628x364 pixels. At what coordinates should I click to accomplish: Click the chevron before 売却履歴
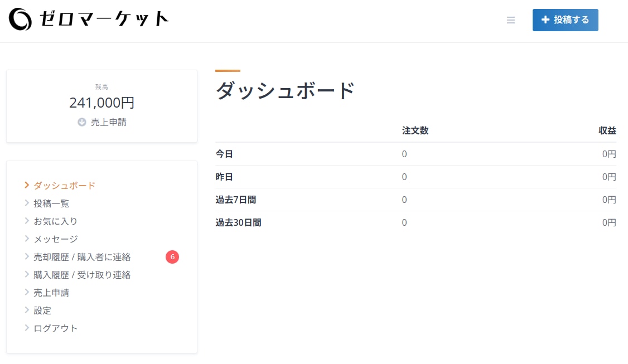(x=27, y=256)
